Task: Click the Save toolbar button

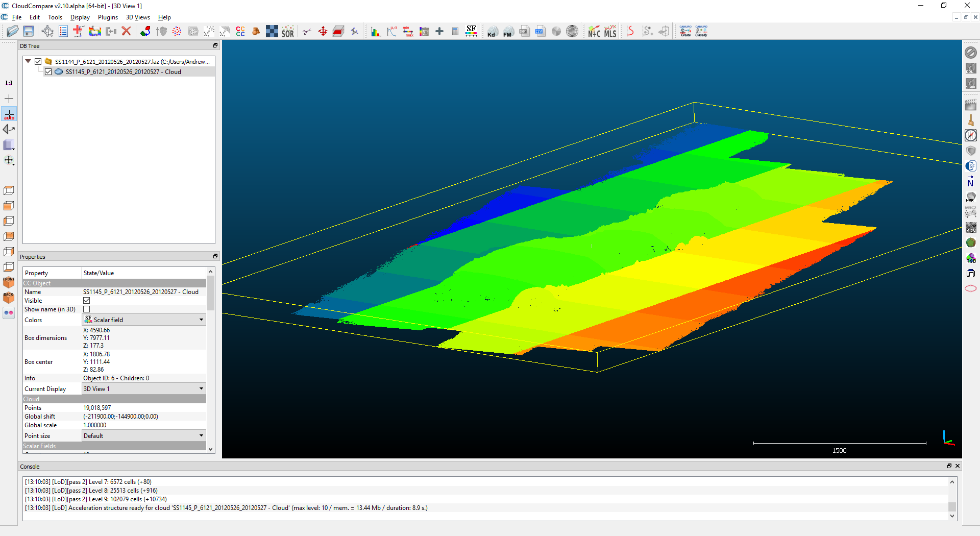Action: point(28,31)
